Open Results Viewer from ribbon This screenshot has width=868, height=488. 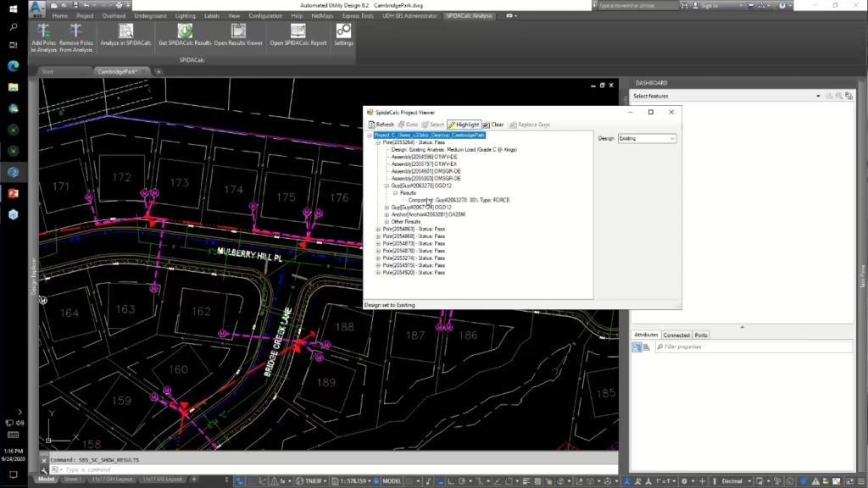[x=237, y=31]
